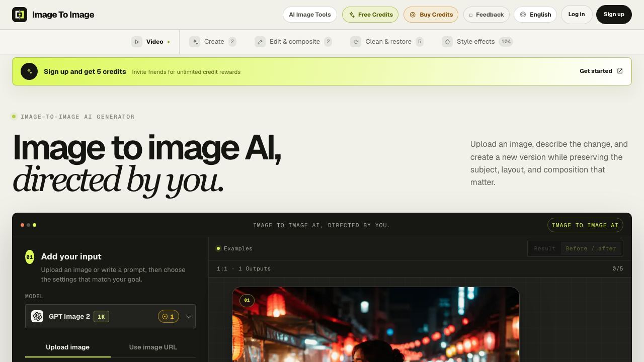Click the Clean & restore refresh icon
This screenshot has width=644, height=362.
coord(356,42)
